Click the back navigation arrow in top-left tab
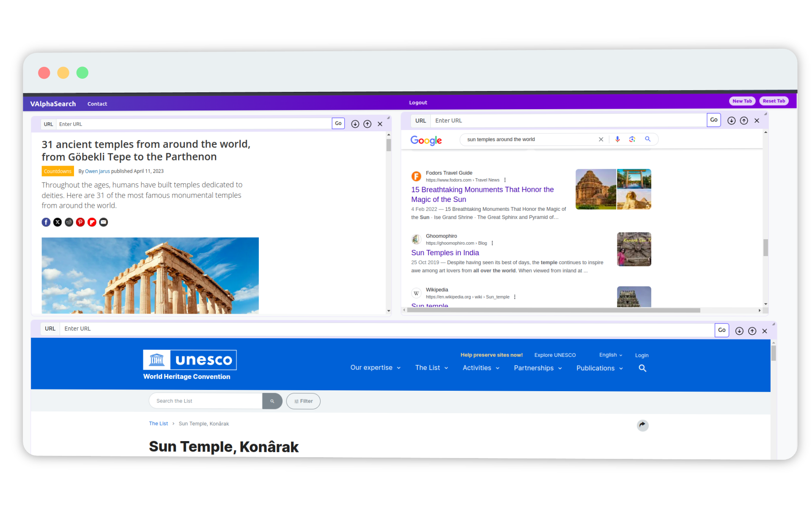This screenshot has height=508, width=812. 355,124
